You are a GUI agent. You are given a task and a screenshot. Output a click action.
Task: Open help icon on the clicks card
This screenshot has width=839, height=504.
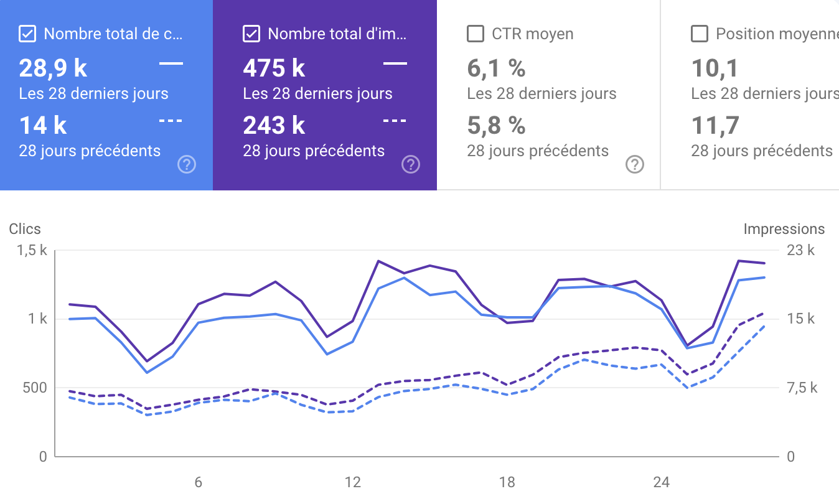(x=187, y=165)
